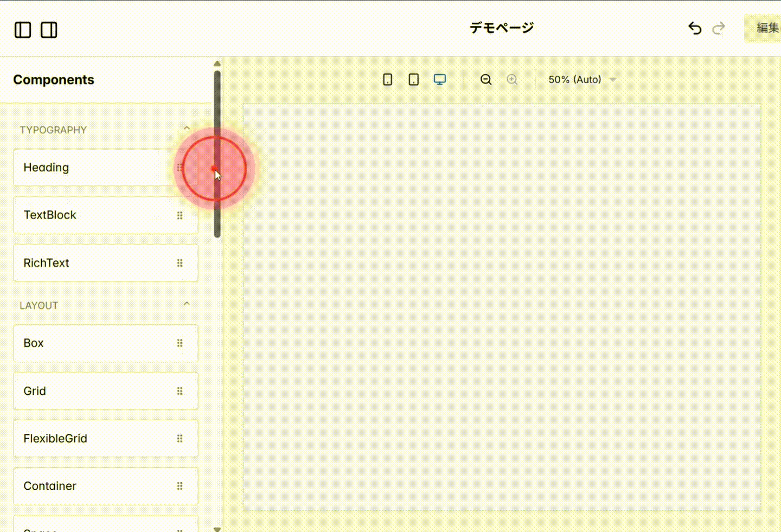Image resolution: width=781 pixels, height=532 pixels.
Task: Open the zoom level dropdown
Action: [581, 79]
